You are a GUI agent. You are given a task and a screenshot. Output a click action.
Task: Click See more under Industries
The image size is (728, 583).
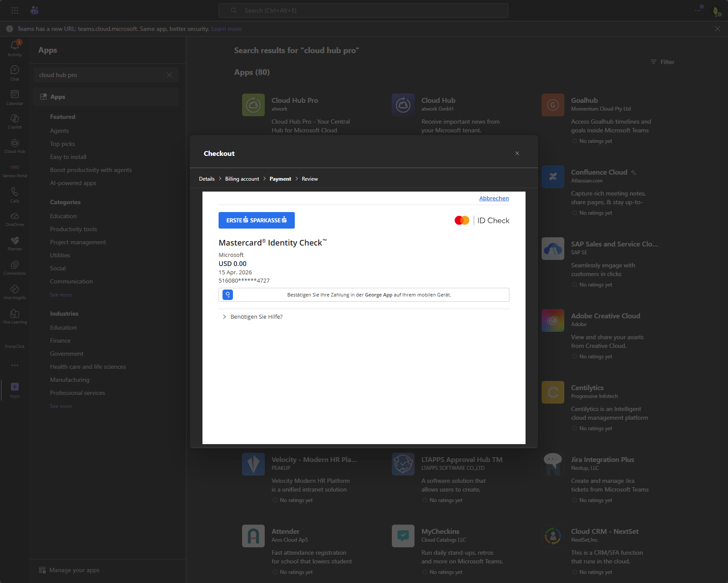point(61,406)
